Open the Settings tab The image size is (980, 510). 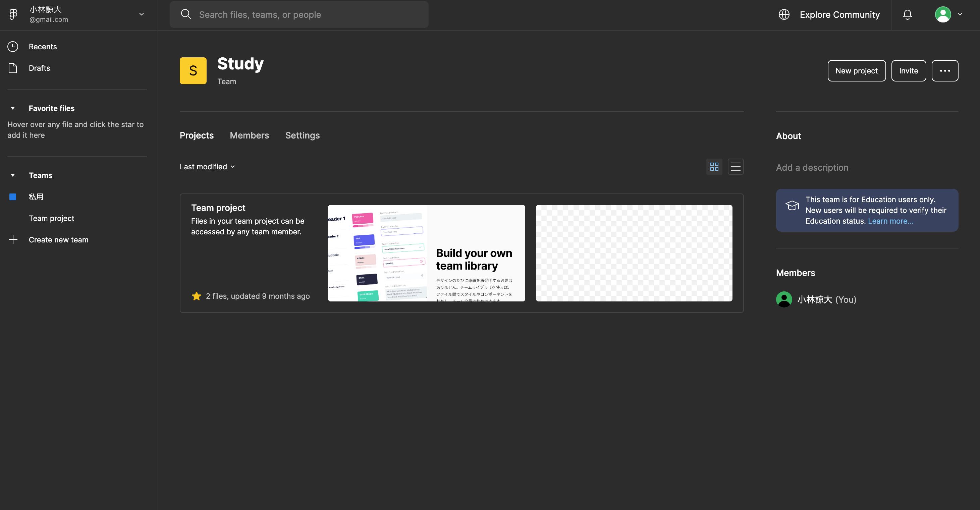[x=303, y=135]
